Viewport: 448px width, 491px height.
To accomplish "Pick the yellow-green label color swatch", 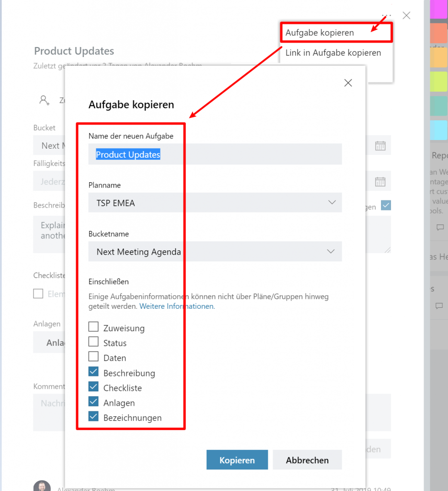I will [438, 82].
